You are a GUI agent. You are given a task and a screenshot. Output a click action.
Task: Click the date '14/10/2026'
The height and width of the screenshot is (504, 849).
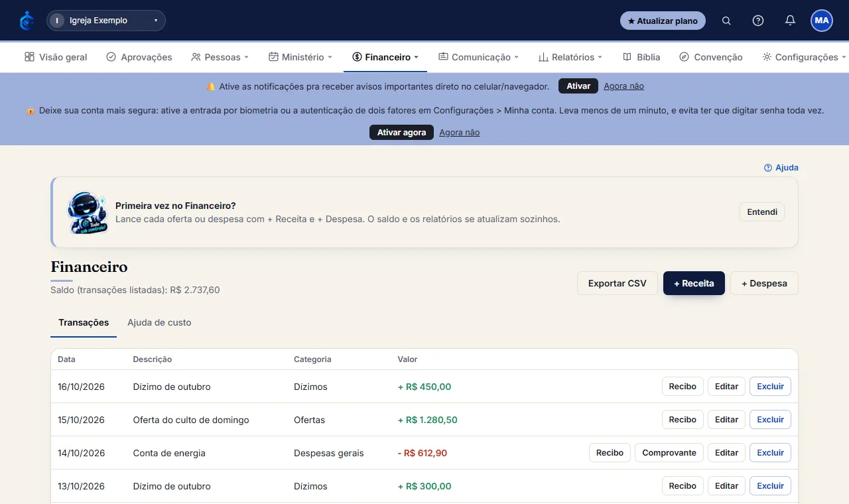[81, 453]
